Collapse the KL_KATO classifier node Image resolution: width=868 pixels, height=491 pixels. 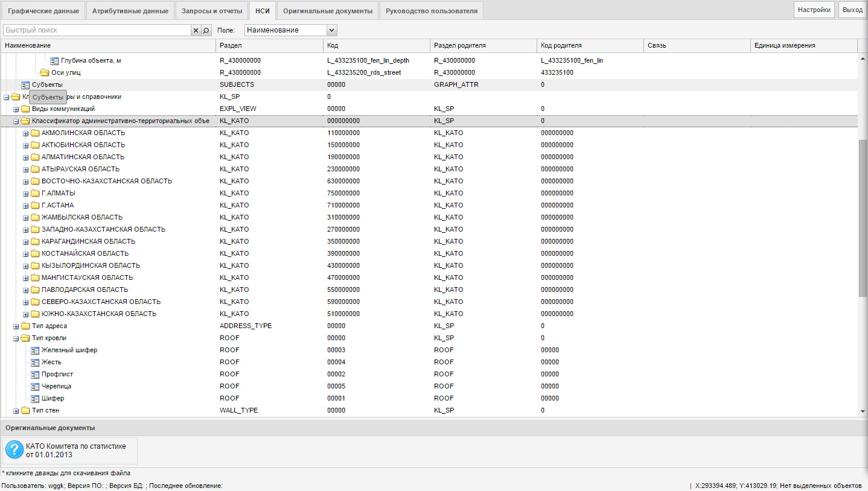pyautogui.click(x=16, y=121)
